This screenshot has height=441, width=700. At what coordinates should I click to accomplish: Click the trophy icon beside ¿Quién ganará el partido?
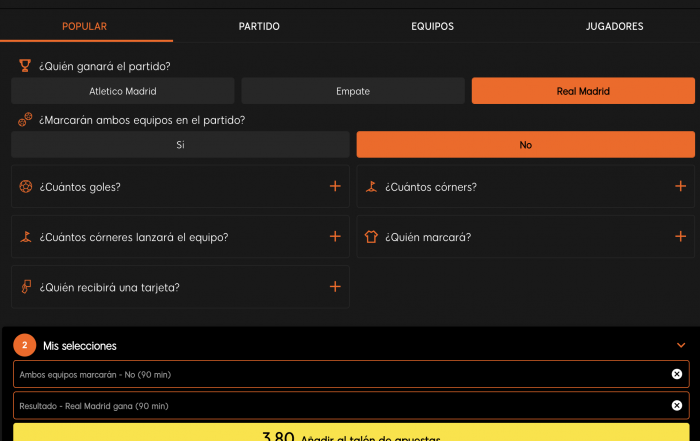[x=25, y=66]
